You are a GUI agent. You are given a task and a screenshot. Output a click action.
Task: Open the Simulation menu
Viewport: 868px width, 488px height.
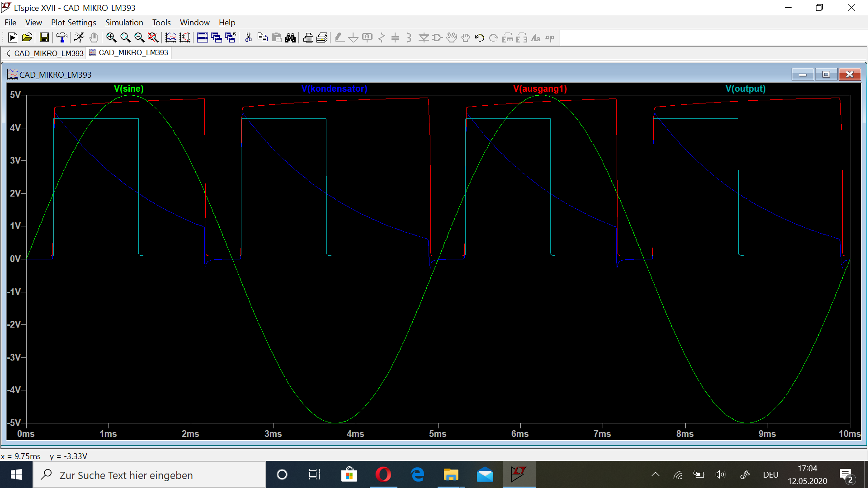[124, 23]
